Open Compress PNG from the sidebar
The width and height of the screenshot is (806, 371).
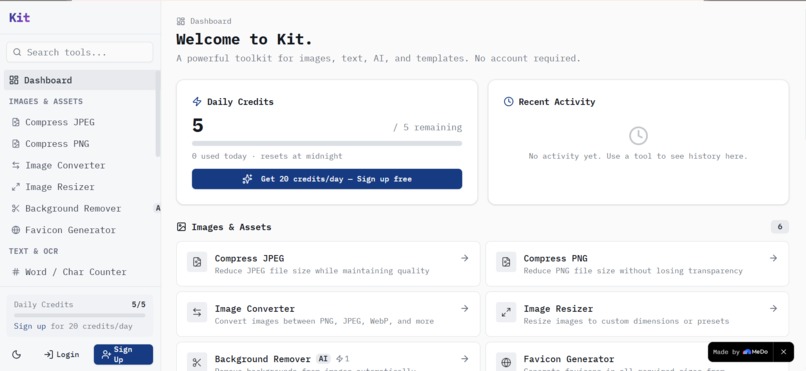(x=80, y=144)
